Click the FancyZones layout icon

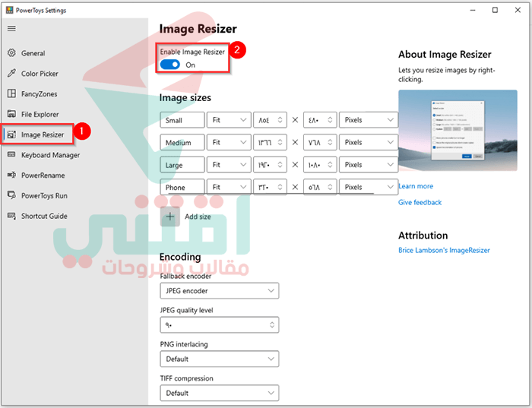point(11,93)
